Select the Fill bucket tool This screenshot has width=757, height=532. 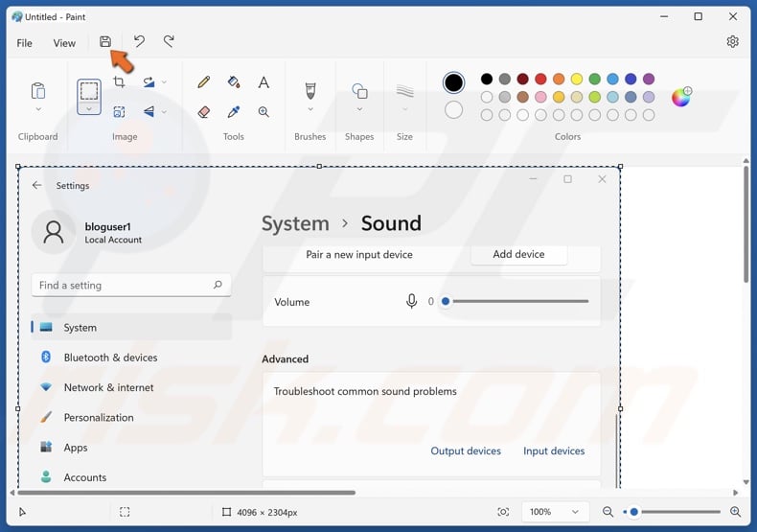(x=233, y=83)
